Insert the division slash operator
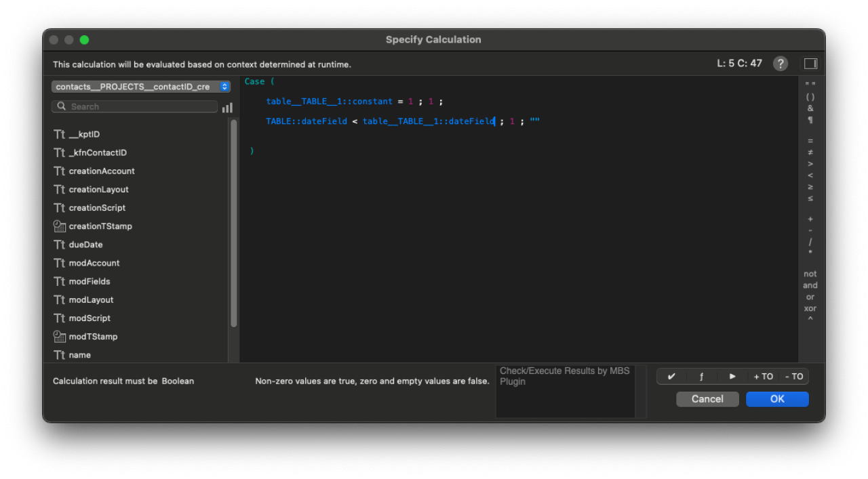 coord(810,242)
